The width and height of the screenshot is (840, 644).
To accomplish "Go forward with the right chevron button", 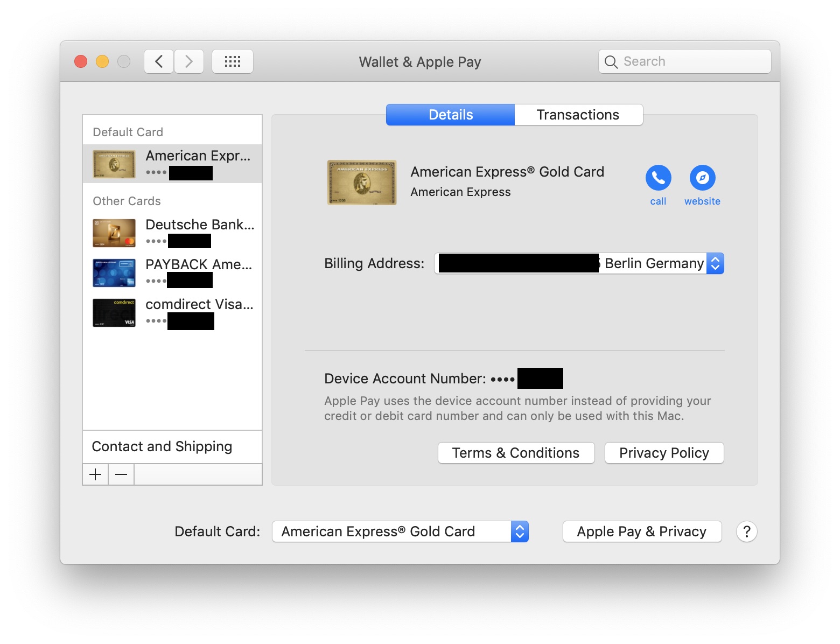I will point(189,61).
